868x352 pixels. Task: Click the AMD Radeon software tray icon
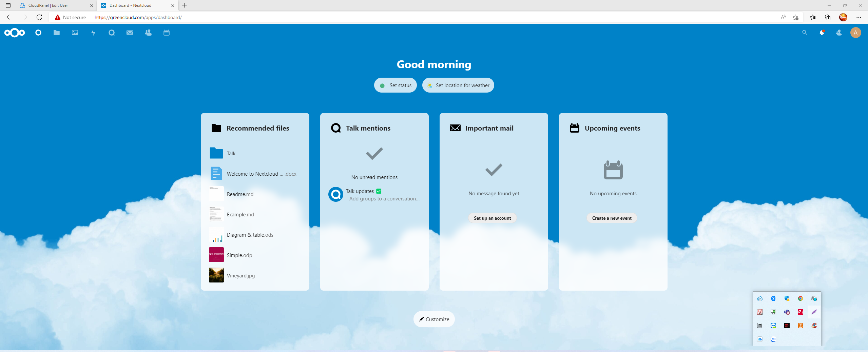pos(801,312)
